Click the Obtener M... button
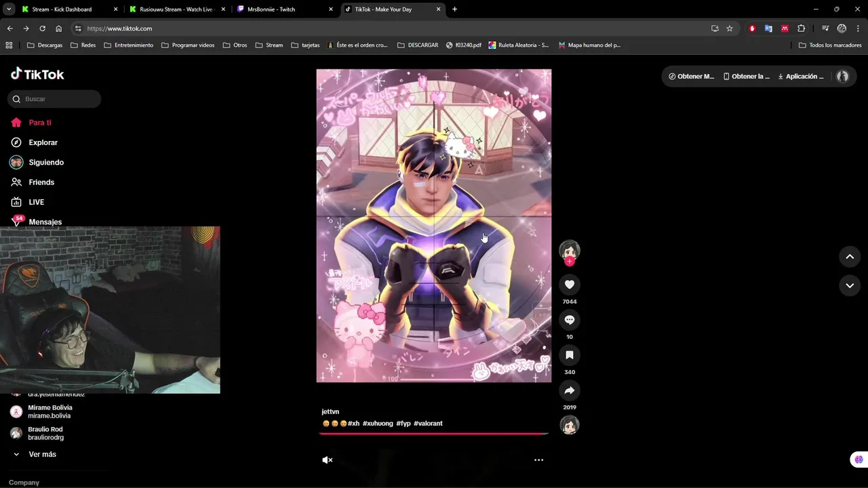Screen dimensions: 868x488 (x=691, y=77)
